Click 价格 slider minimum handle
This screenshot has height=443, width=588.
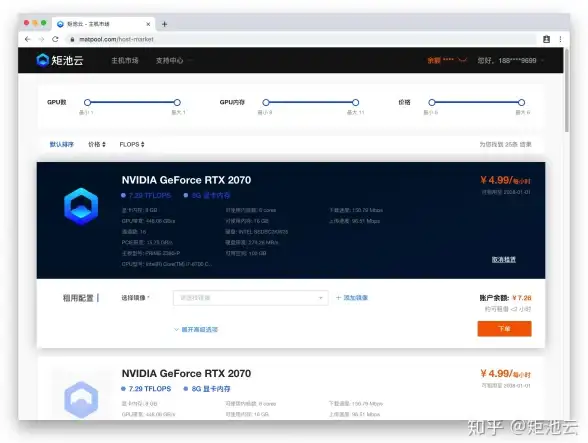click(432, 102)
